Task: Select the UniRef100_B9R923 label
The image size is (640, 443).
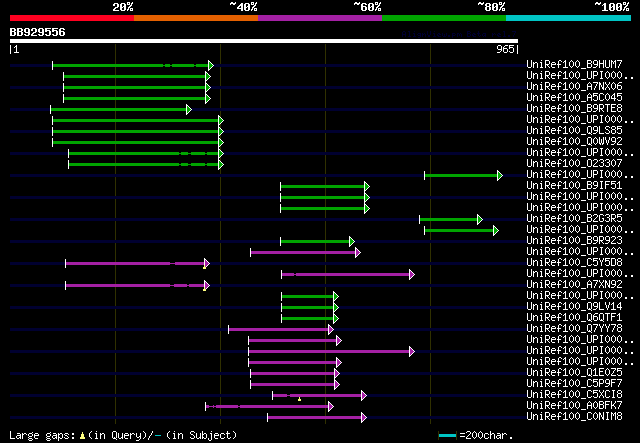Action: point(574,240)
